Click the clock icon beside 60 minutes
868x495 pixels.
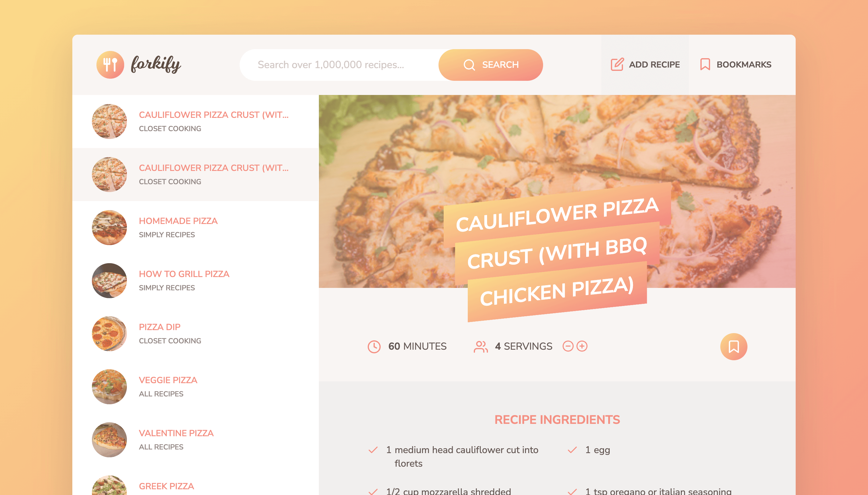(374, 346)
